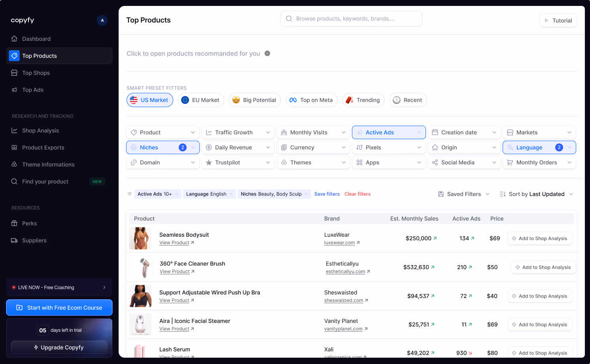Toggle EU Market preset filter
Screen dimensions: 590x364
201,100
